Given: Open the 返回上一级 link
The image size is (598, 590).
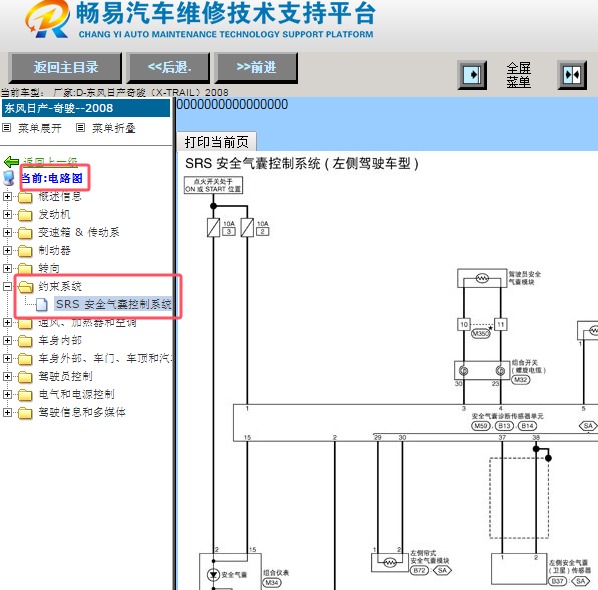Looking at the screenshot, I should (x=50, y=162).
